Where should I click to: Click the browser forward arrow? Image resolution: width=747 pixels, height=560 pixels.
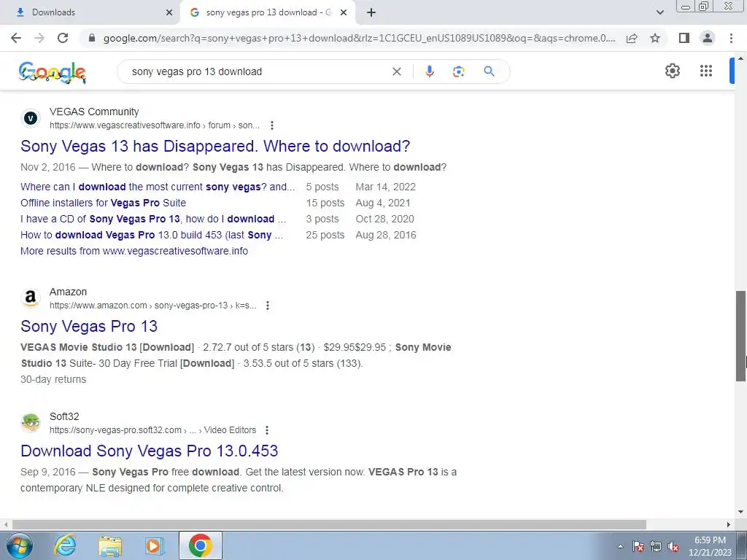[x=39, y=38]
